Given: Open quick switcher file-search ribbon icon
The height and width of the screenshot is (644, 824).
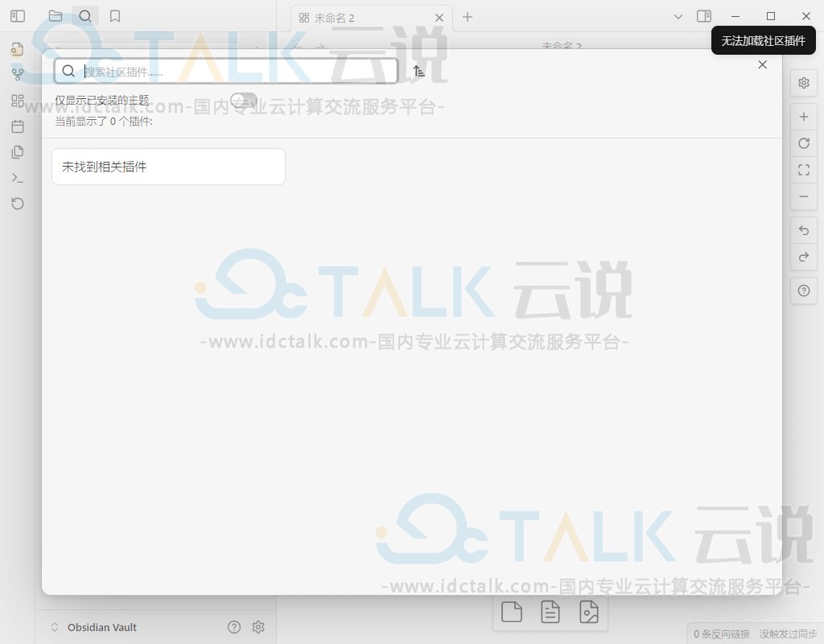Looking at the screenshot, I should (x=18, y=49).
